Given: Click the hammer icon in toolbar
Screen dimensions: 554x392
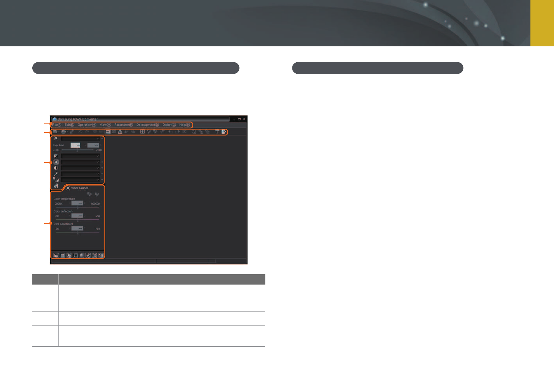Looking at the screenshot, I should (x=217, y=132).
